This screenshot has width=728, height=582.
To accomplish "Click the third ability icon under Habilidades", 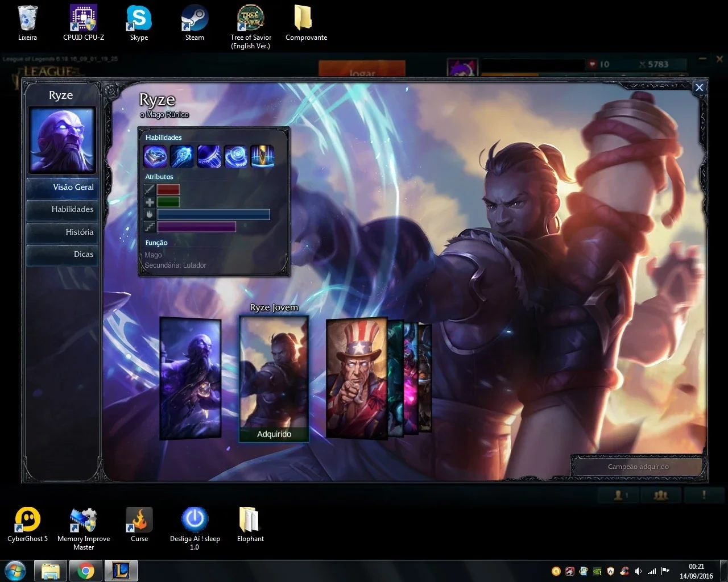I will pos(209,156).
